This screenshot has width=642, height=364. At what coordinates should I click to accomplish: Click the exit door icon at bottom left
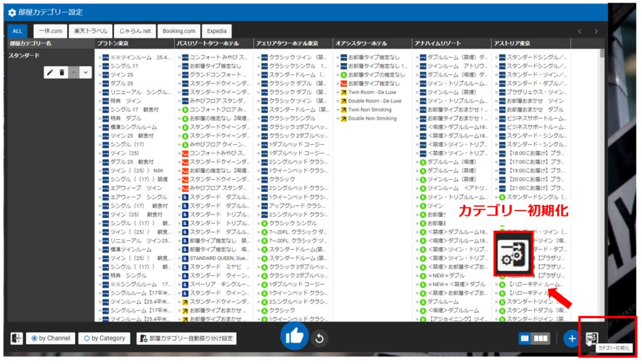(x=16, y=338)
